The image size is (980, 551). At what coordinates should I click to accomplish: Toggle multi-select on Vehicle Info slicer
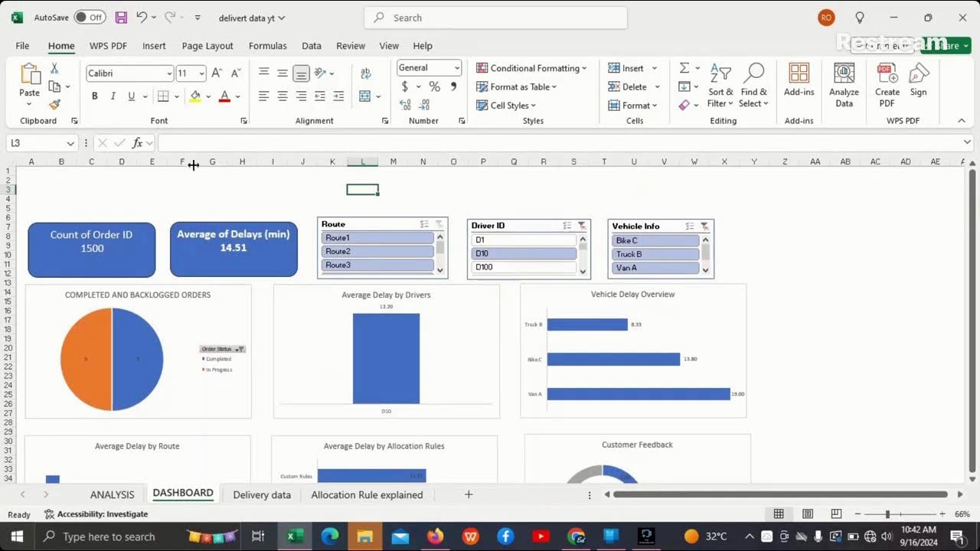[691, 226]
